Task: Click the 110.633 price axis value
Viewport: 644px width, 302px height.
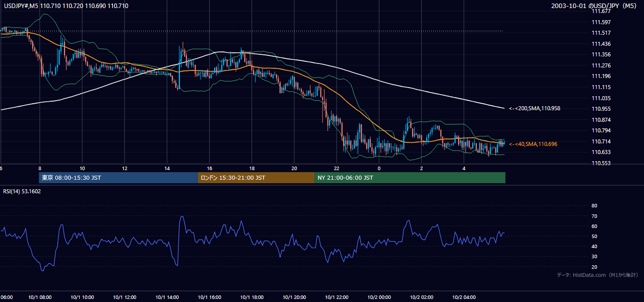Action: (x=601, y=152)
